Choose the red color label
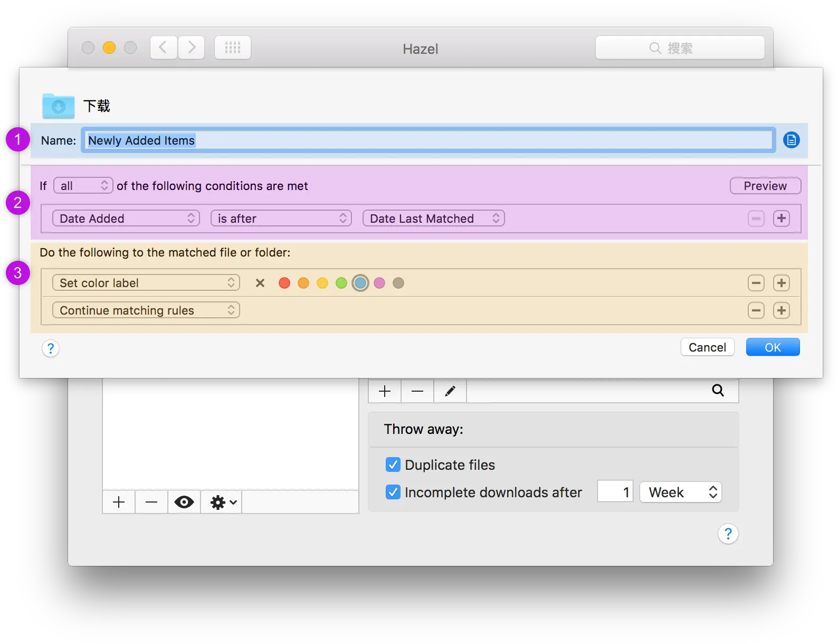Screen dimensions: 838x644 tap(284, 283)
